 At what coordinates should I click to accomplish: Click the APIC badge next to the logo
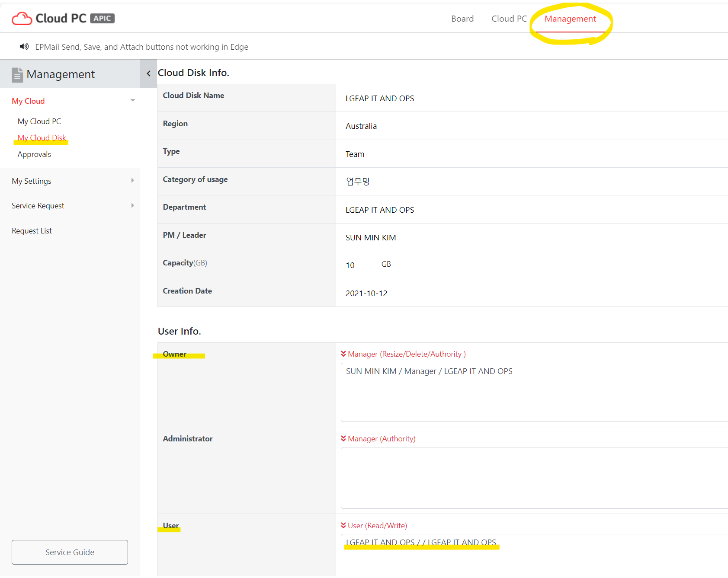[102, 18]
